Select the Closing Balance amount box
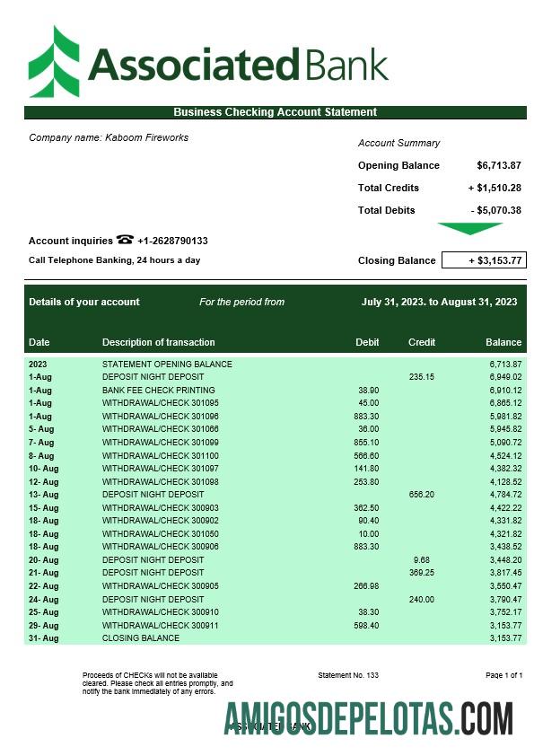This screenshot has width=534, height=756. coord(484,260)
